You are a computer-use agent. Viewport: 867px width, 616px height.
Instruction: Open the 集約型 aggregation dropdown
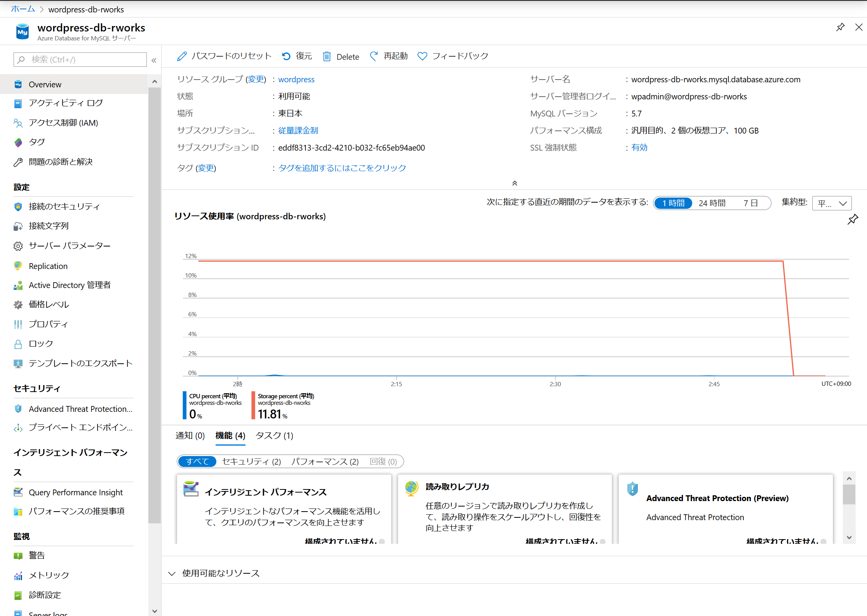tap(832, 203)
